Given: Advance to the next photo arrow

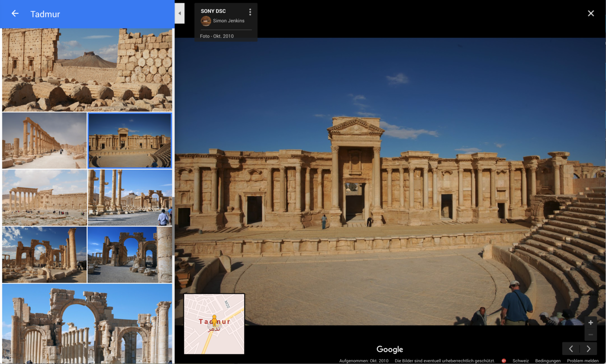Looking at the screenshot, I should pyautogui.click(x=588, y=349).
